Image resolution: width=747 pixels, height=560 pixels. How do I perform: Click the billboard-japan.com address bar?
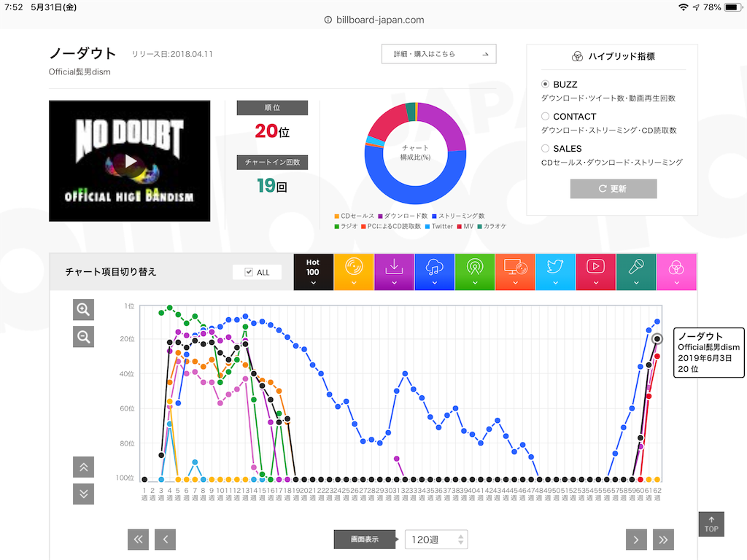pos(374,20)
